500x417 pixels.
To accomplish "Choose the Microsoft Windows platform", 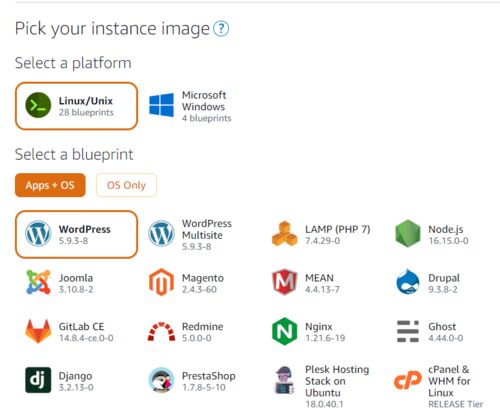I will (190, 106).
